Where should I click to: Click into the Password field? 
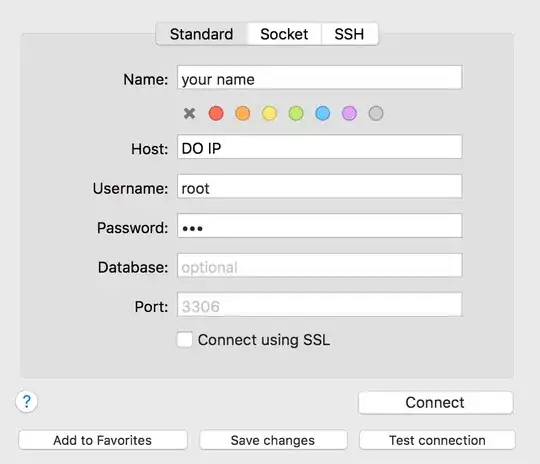tap(320, 226)
